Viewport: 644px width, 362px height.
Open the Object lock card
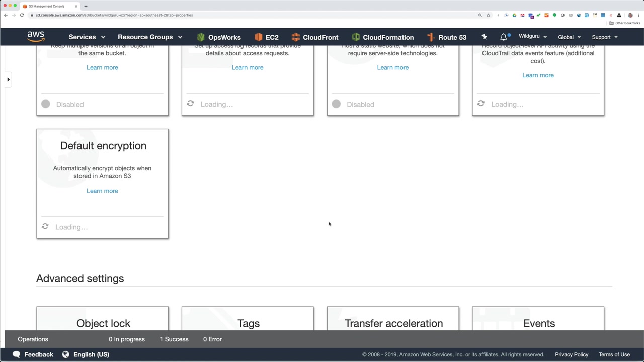coord(103,319)
